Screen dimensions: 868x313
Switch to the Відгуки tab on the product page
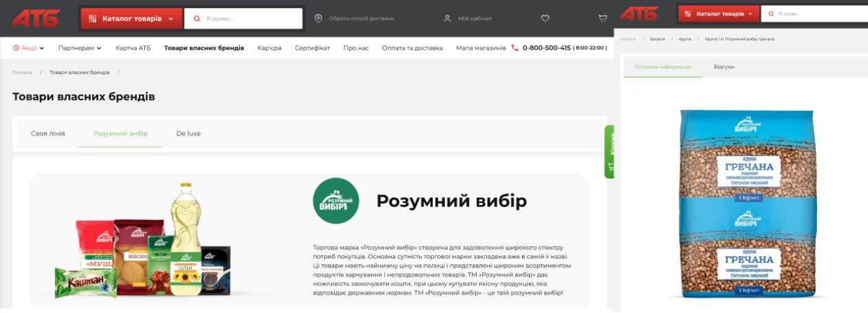[x=724, y=67]
